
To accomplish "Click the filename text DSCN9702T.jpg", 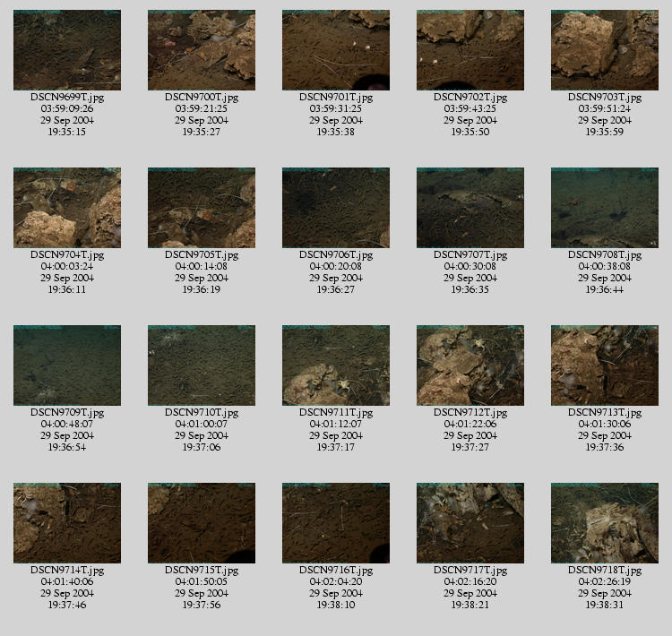I will 470,98.
